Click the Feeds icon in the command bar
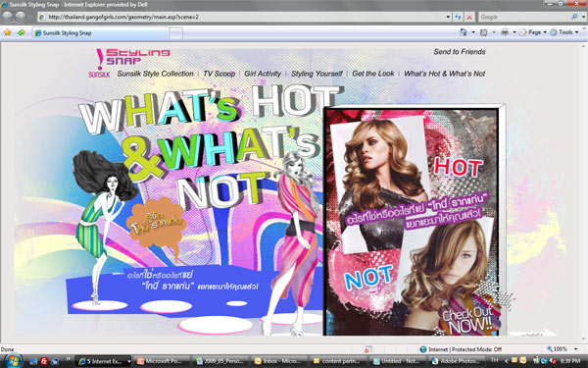The width and height of the screenshot is (588, 368). pos(484,32)
